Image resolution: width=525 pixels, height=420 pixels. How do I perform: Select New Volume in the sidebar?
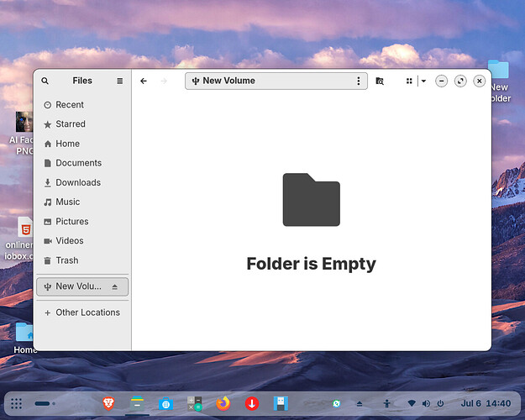pos(82,286)
